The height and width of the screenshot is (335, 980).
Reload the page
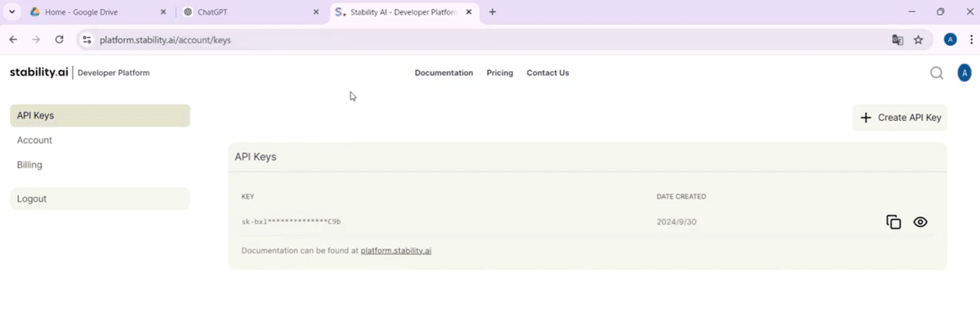59,39
